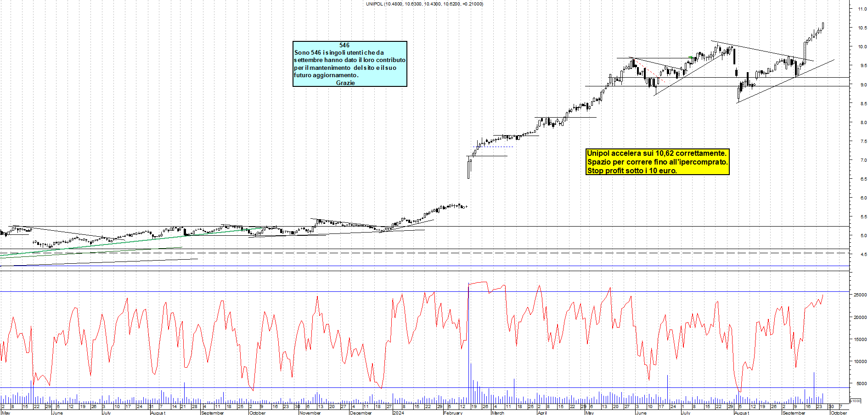Click the February month label on the time axis

coord(453,413)
